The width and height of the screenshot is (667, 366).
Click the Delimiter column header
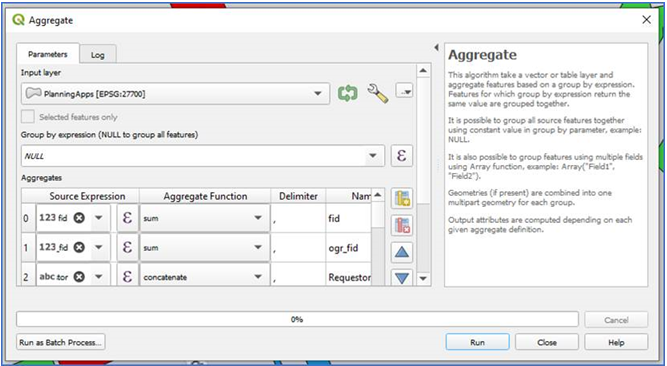tap(298, 196)
